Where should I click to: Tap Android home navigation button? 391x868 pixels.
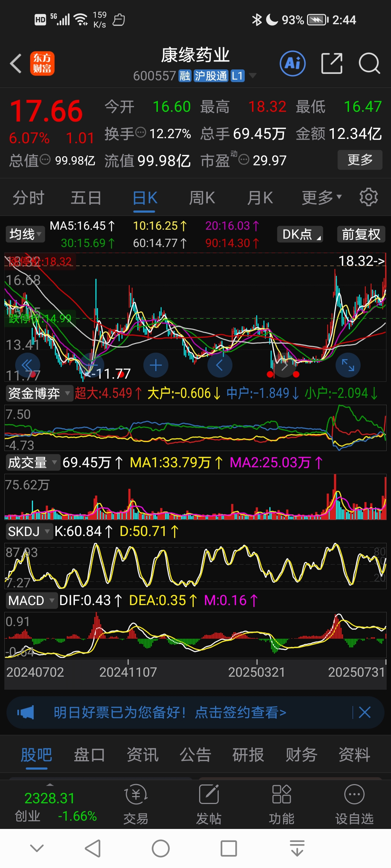161,848
